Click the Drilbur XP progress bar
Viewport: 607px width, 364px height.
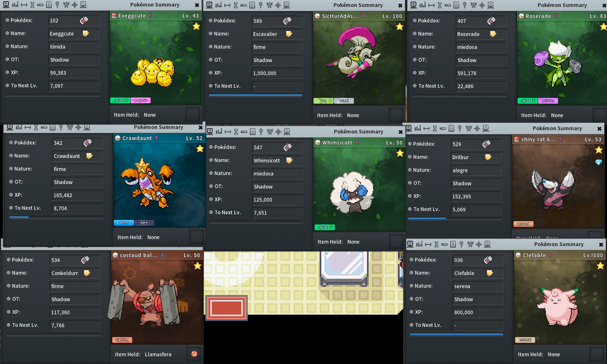[455, 219]
